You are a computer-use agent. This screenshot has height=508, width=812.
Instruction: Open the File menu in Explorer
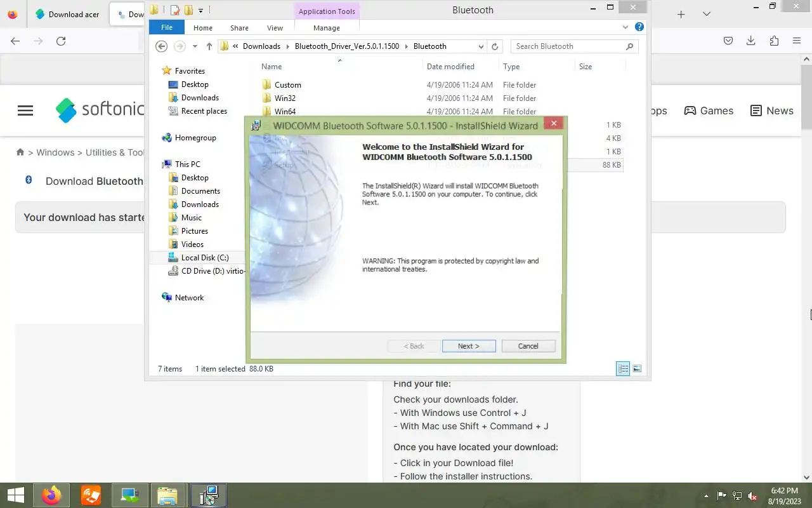pyautogui.click(x=167, y=28)
